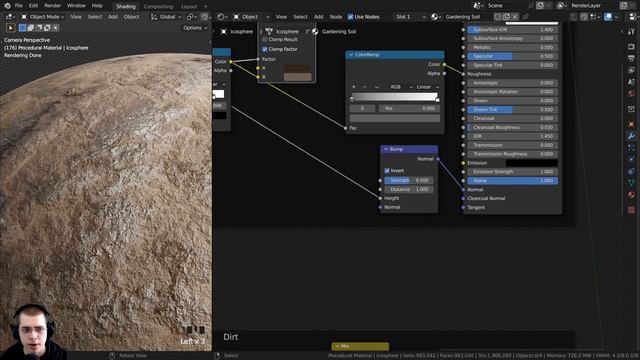Disable the Clamp Factor checkbox

[x=264, y=49]
